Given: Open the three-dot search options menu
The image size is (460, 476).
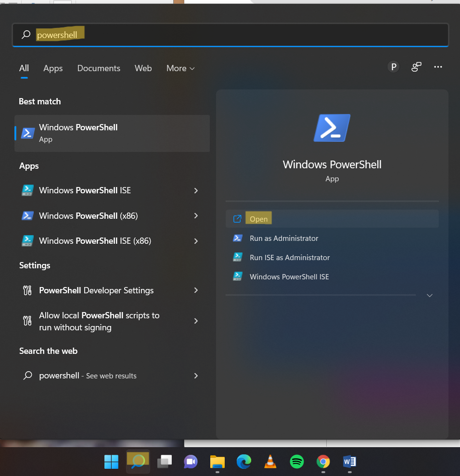Looking at the screenshot, I should pyautogui.click(x=438, y=67).
